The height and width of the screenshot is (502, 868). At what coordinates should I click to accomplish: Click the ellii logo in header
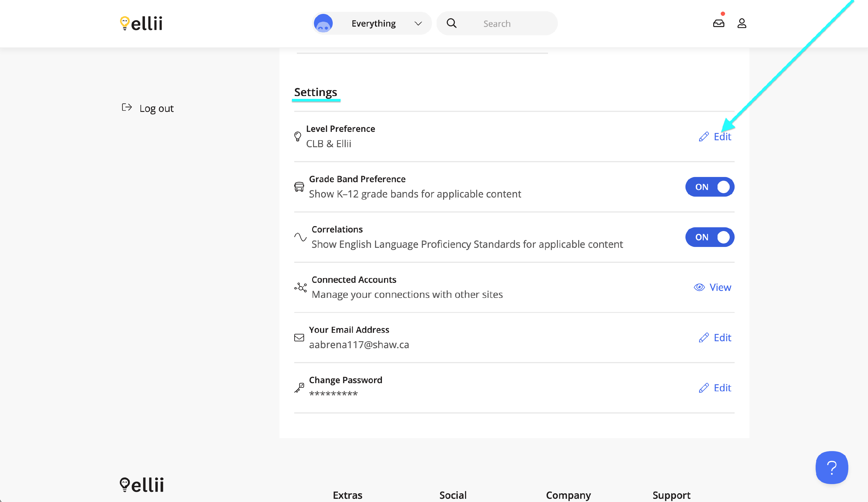click(141, 23)
